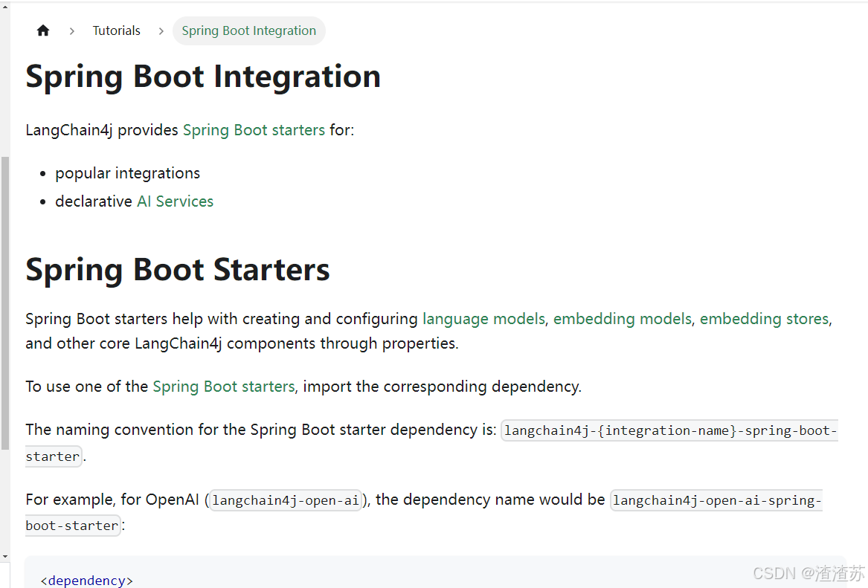
Task: Open Spring Boot starters link after 'LangChain4j provides'
Action: coord(254,130)
